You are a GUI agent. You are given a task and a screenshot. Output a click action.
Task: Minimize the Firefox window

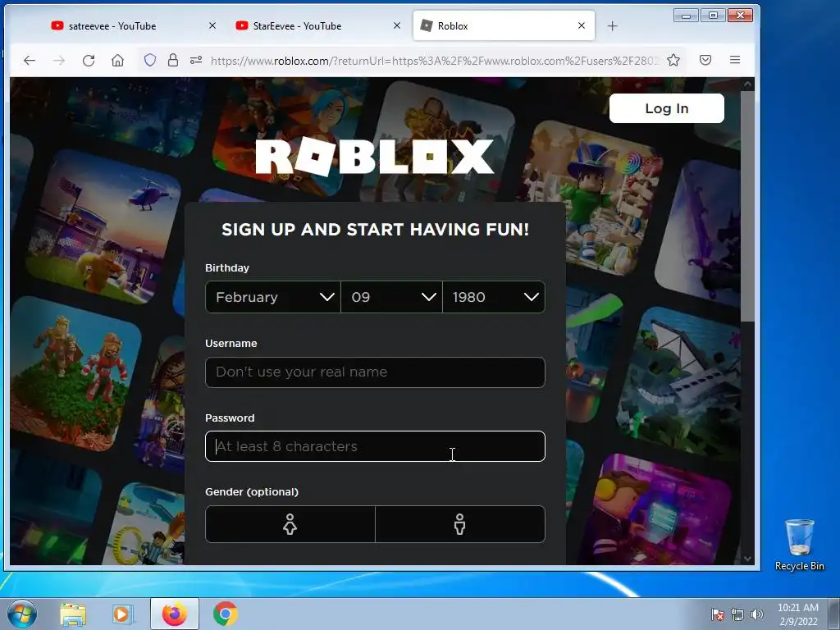[686, 16]
